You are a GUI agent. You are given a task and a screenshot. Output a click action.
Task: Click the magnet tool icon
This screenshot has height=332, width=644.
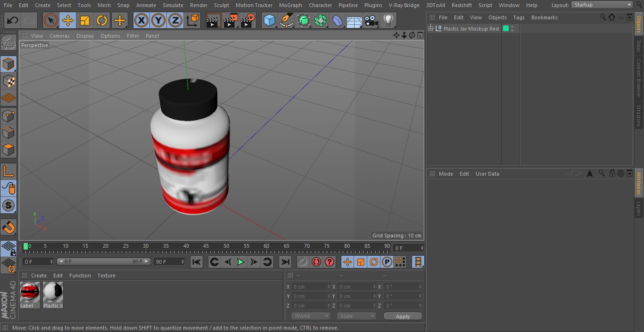click(8, 227)
